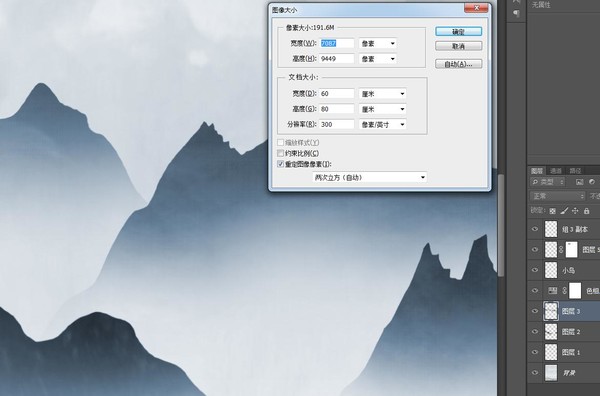Select the 图层 2 layer thumbnail
This screenshot has width=600, height=396.
551,332
